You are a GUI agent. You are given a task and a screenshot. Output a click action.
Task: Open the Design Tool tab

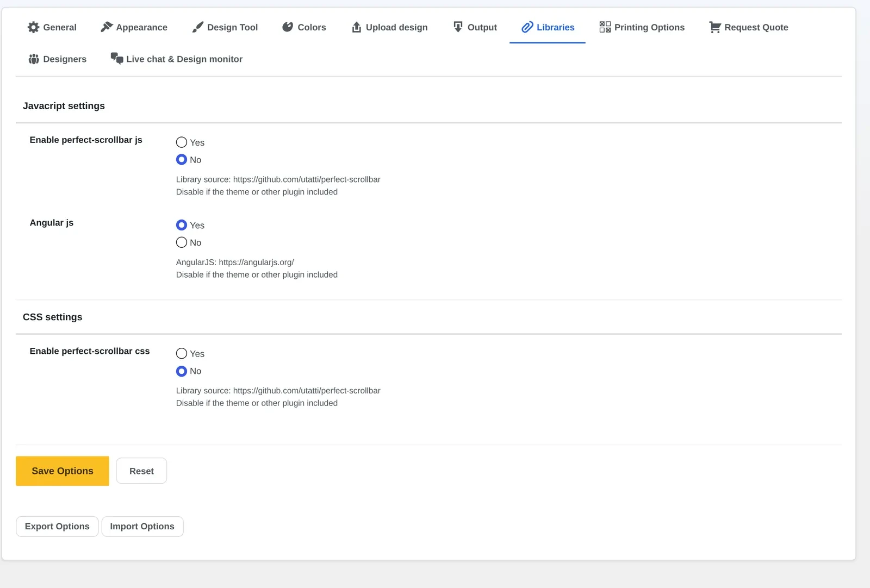coord(225,27)
